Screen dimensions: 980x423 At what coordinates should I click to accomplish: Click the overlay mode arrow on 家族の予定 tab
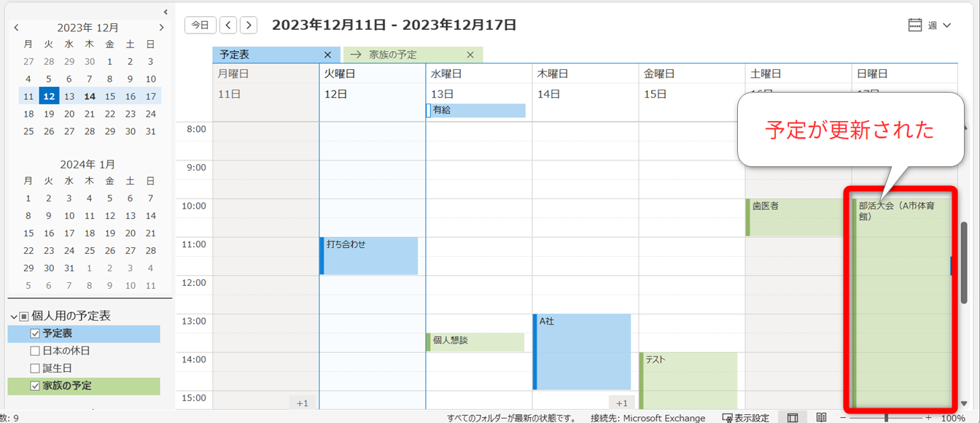pyautogui.click(x=356, y=55)
